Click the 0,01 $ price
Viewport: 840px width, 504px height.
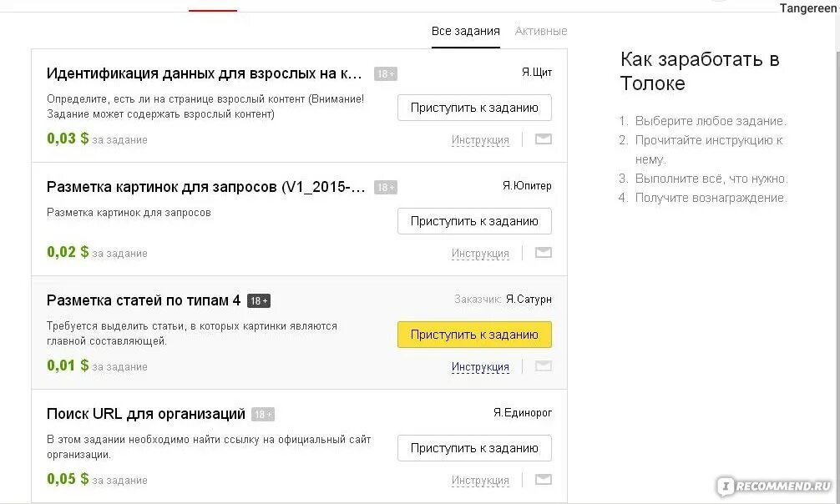click(68, 365)
